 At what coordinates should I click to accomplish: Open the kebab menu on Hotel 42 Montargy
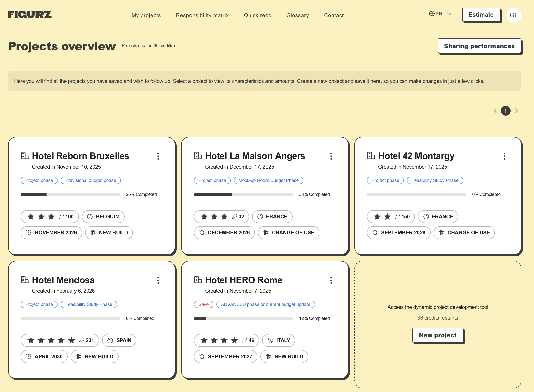click(504, 156)
